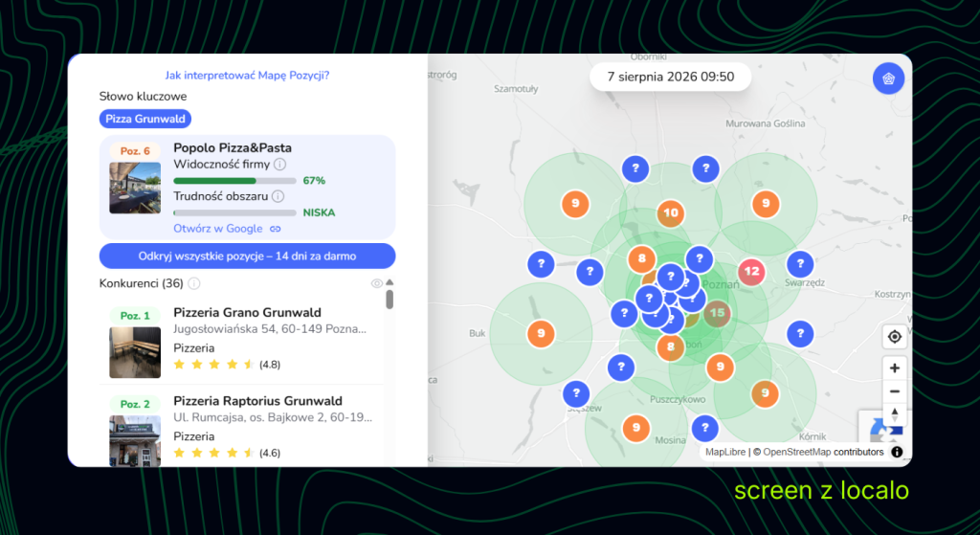Click the competitors list scrollbar thumb
980x535 pixels.
pyautogui.click(x=390, y=299)
